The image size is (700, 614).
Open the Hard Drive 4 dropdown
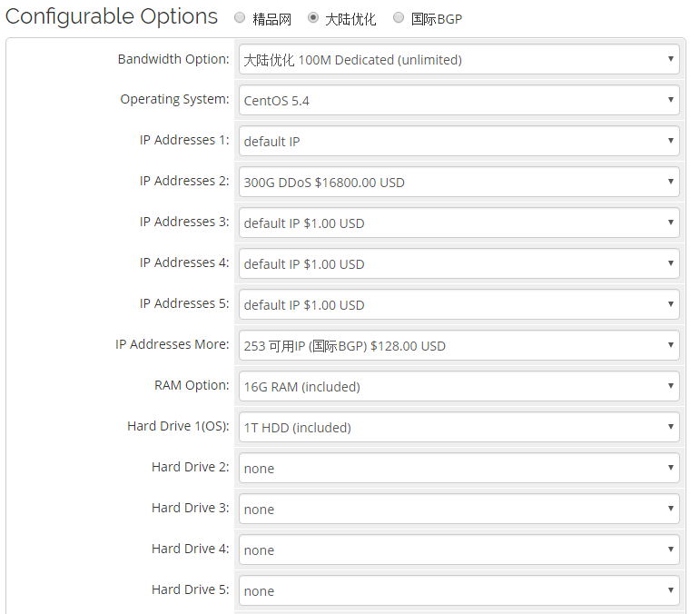click(x=458, y=550)
